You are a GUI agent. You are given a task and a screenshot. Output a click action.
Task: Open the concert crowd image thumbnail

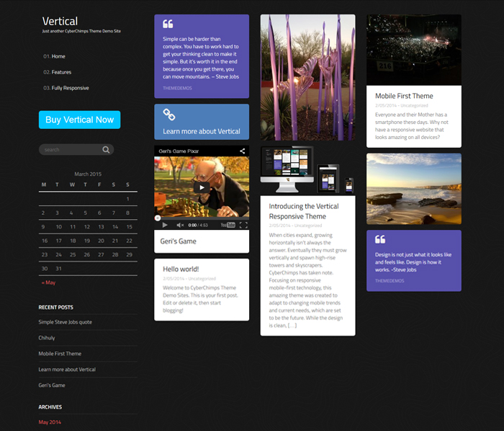(x=414, y=50)
